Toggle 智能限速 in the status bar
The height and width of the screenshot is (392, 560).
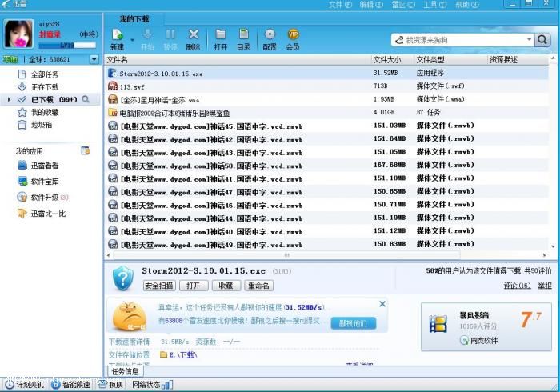coord(71,385)
